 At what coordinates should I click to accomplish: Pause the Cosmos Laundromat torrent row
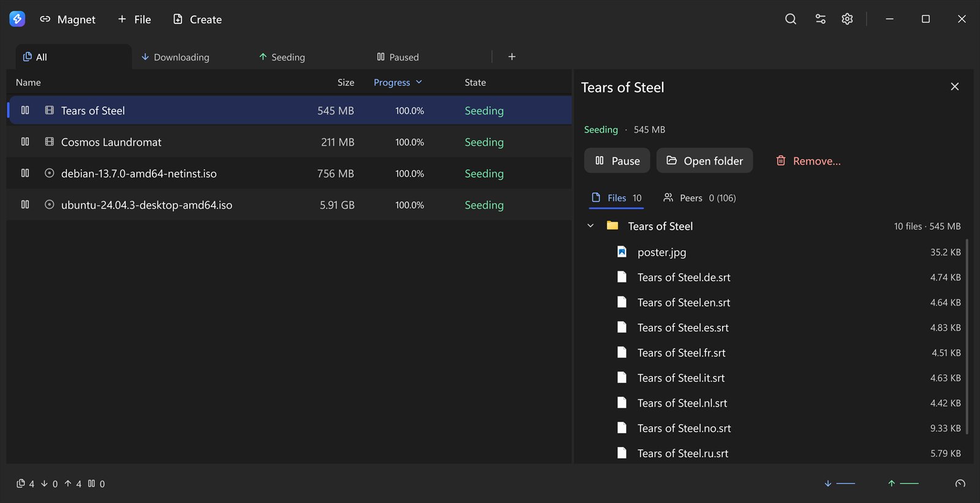tap(25, 142)
